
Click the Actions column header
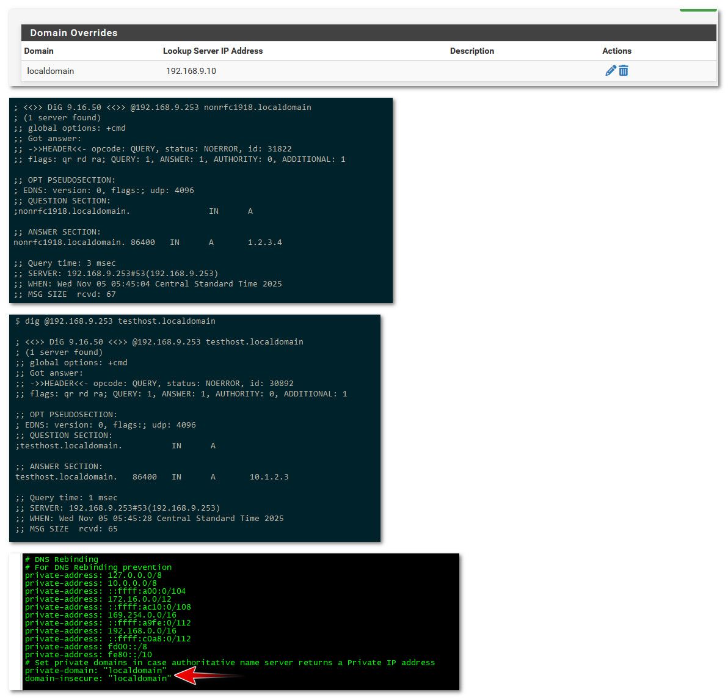pyautogui.click(x=616, y=51)
